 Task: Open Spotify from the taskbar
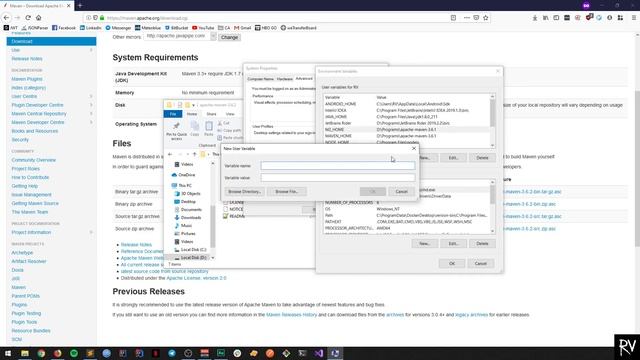(x=74, y=353)
